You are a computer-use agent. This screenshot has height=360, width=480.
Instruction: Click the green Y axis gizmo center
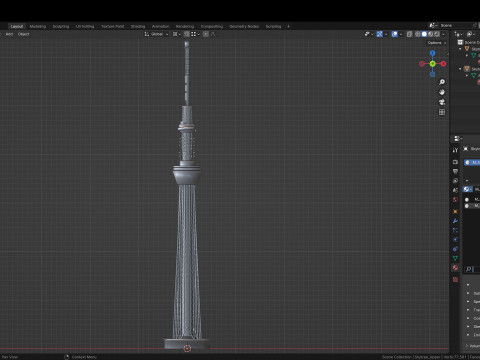tap(432, 64)
